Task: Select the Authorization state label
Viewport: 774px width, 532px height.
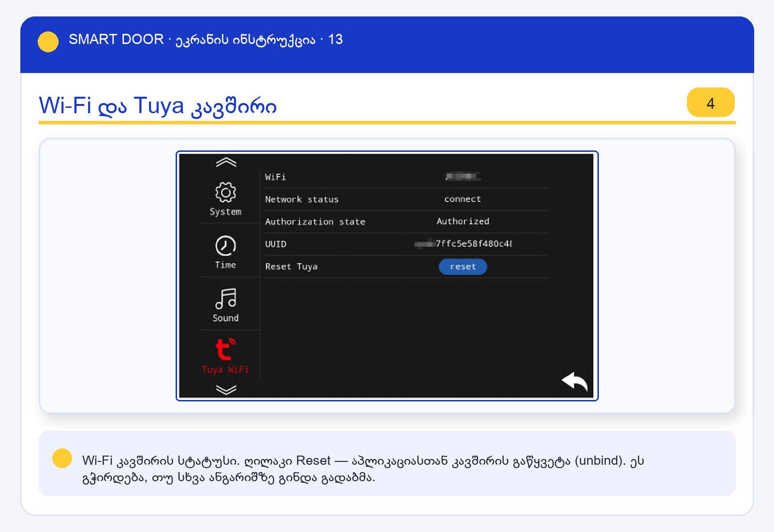Action: coord(315,222)
